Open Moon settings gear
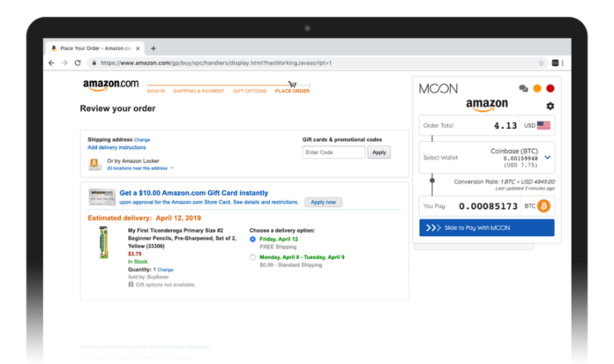The image size is (614, 364). point(550,106)
